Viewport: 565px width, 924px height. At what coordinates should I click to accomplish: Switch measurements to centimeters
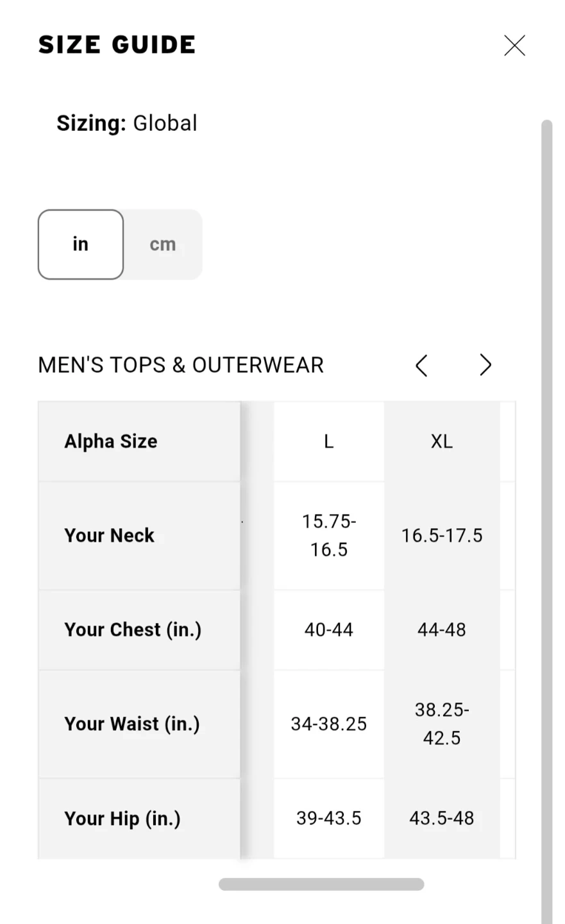[163, 244]
